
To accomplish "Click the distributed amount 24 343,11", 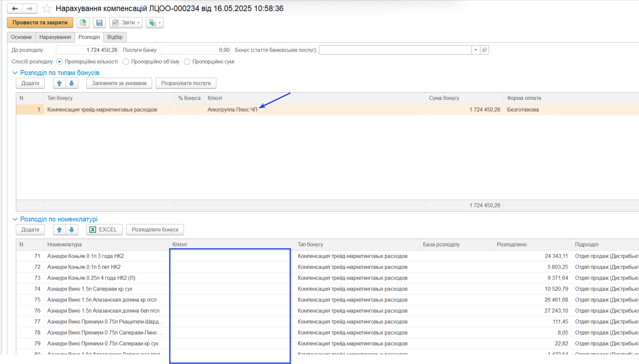I will point(556,256).
